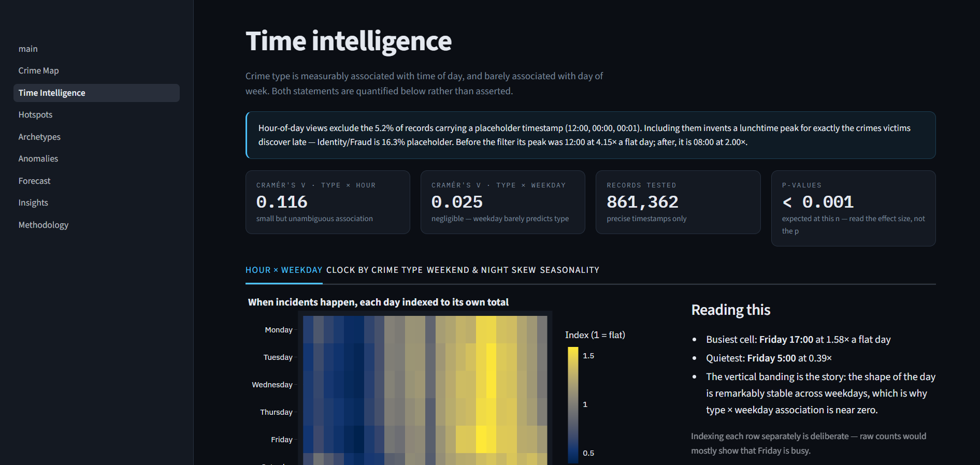The width and height of the screenshot is (980, 465).
Task: Switch to Weekend & Night Skew tab
Action: [x=481, y=270]
